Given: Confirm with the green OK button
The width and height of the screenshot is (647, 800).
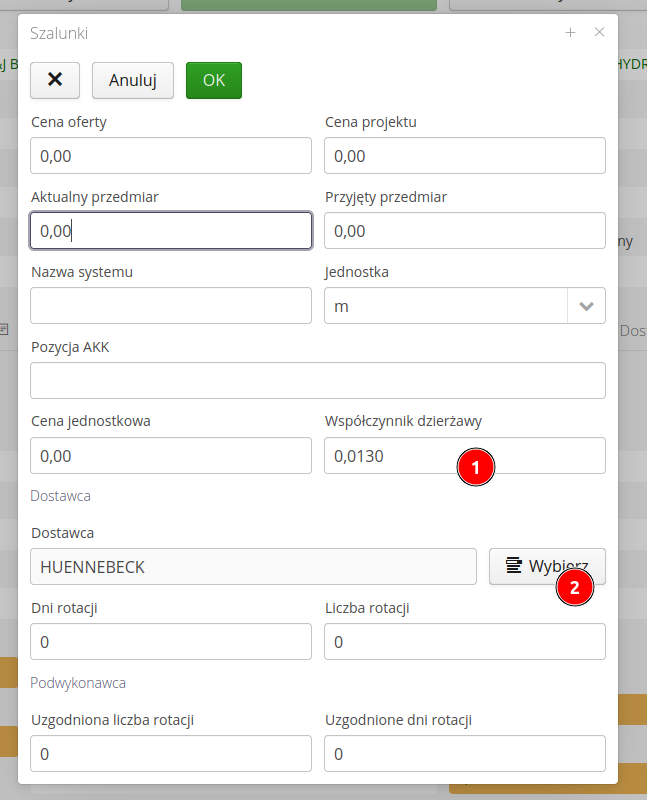Looking at the screenshot, I should (x=214, y=80).
